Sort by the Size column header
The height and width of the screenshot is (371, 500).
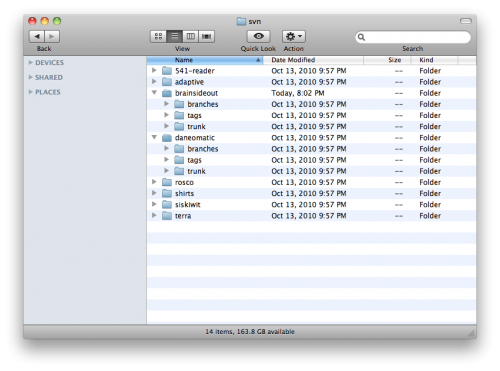[387, 60]
